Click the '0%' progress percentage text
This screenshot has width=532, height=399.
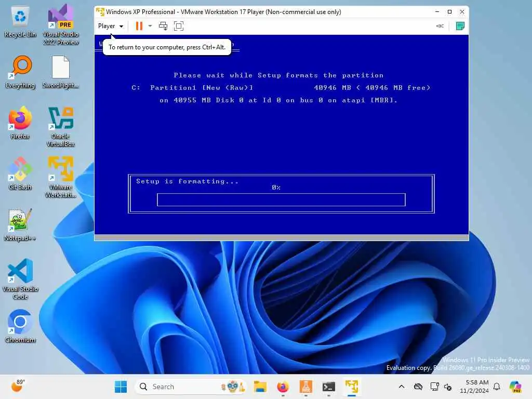pos(276,187)
